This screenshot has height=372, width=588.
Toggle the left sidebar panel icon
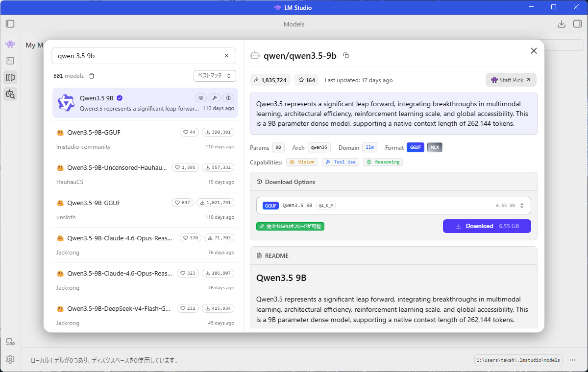pos(10,23)
